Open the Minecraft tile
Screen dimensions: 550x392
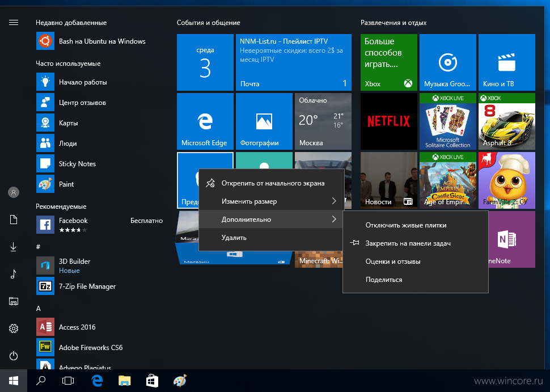pos(319,259)
